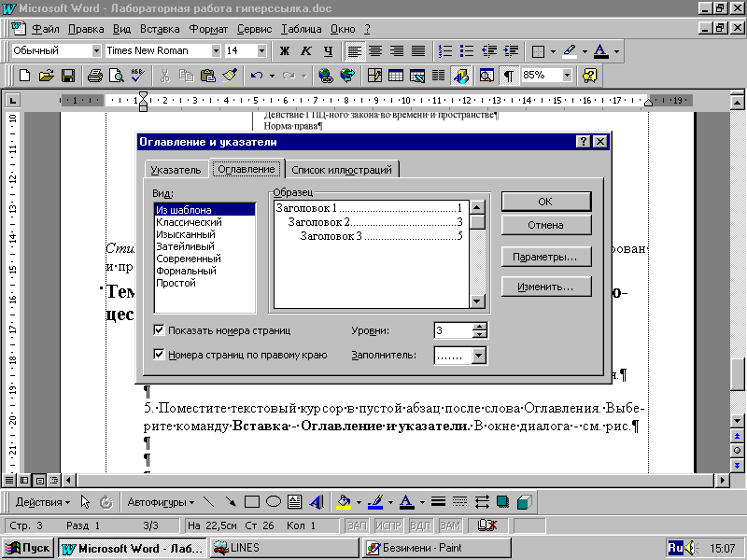Increase the paragraph indent

coord(511,50)
